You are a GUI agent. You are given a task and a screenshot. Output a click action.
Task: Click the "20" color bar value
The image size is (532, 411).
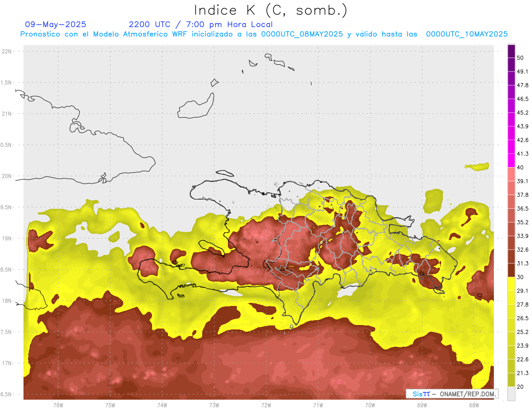click(x=520, y=387)
